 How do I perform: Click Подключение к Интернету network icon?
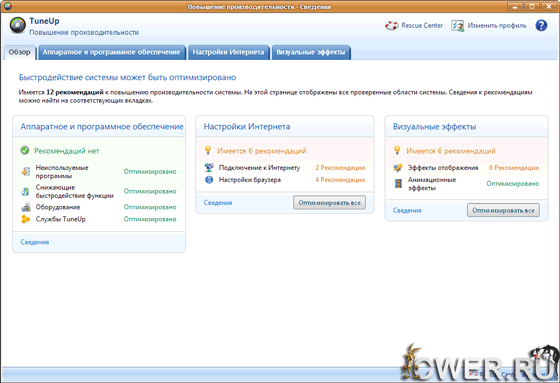(209, 168)
